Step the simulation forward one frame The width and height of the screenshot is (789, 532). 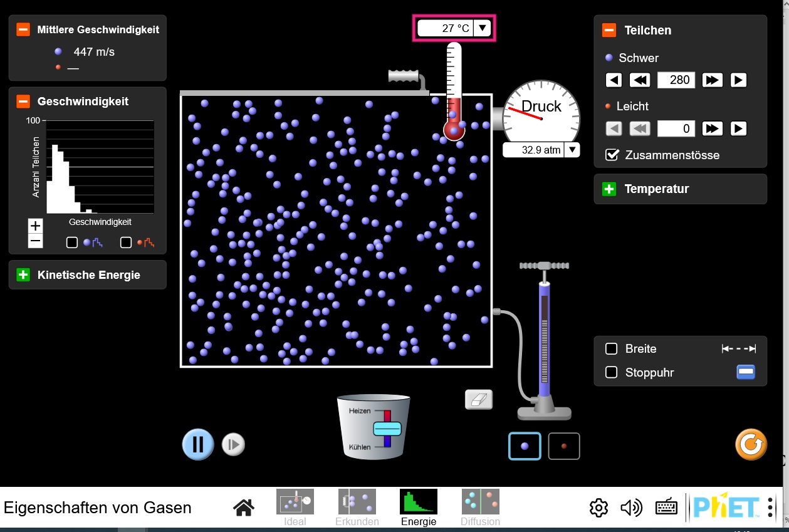233,445
